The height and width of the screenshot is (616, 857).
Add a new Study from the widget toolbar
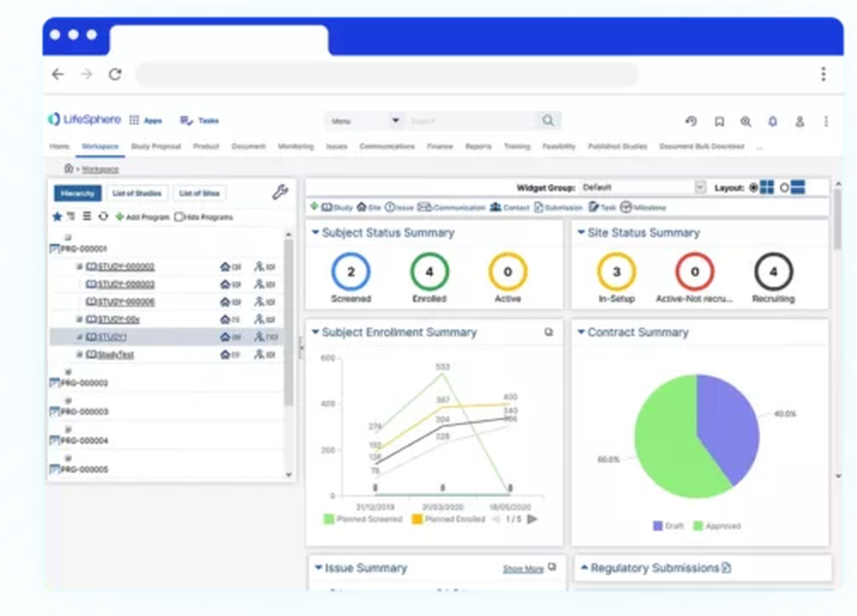(x=337, y=207)
